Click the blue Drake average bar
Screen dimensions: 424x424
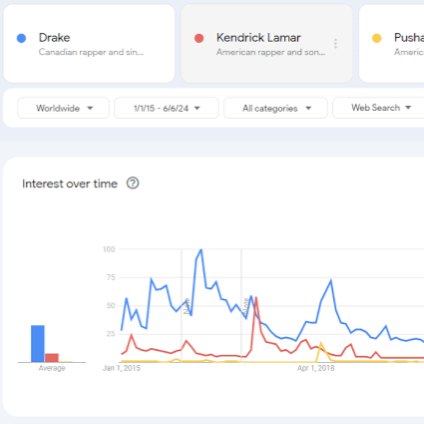tap(38, 344)
